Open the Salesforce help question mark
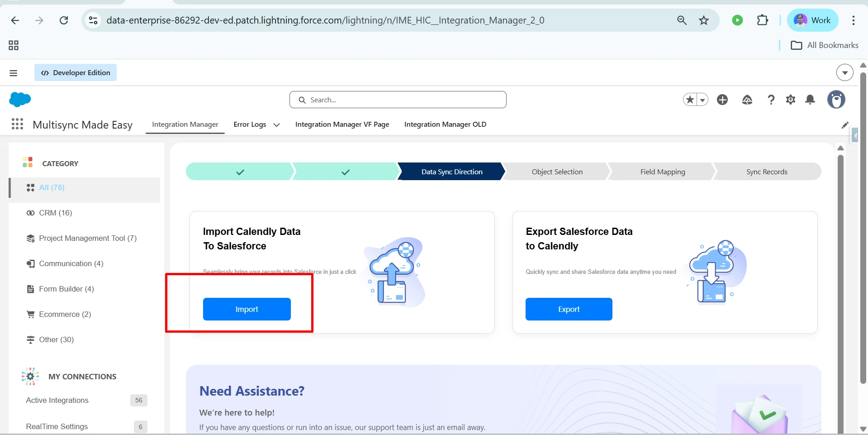 (771, 100)
